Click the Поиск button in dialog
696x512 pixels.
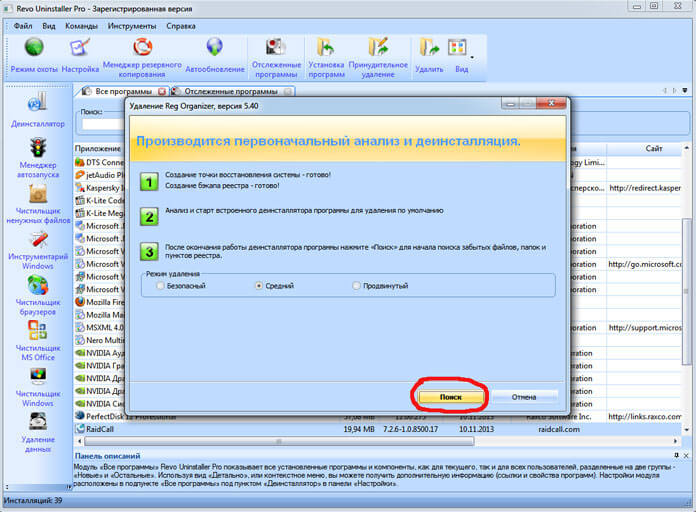pyautogui.click(x=451, y=397)
